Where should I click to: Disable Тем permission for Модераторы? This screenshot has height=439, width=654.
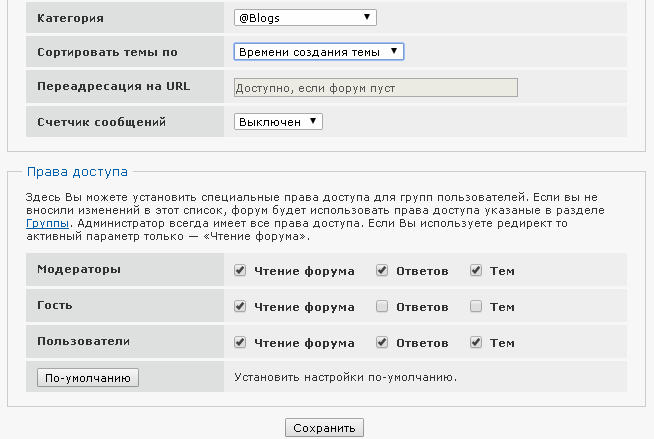pyautogui.click(x=476, y=271)
